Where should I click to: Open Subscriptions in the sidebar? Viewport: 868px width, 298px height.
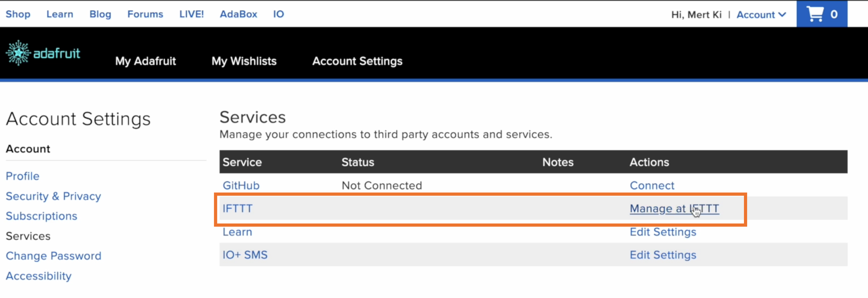tap(42, 216)
